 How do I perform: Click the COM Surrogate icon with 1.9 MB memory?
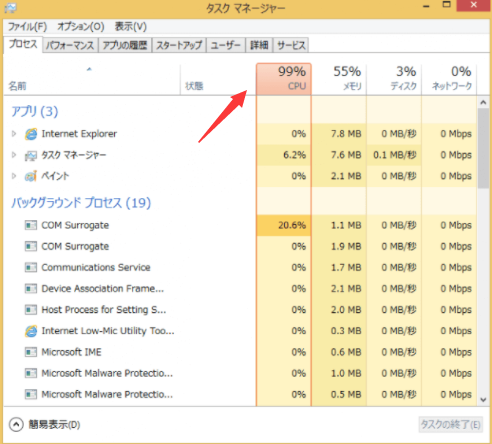31,246
